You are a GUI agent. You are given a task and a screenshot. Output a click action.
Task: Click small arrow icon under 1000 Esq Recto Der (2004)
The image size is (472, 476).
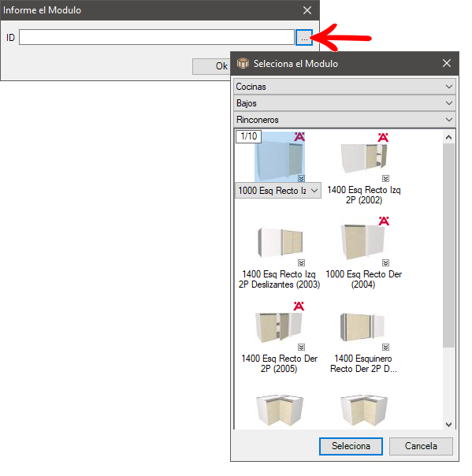385,263
